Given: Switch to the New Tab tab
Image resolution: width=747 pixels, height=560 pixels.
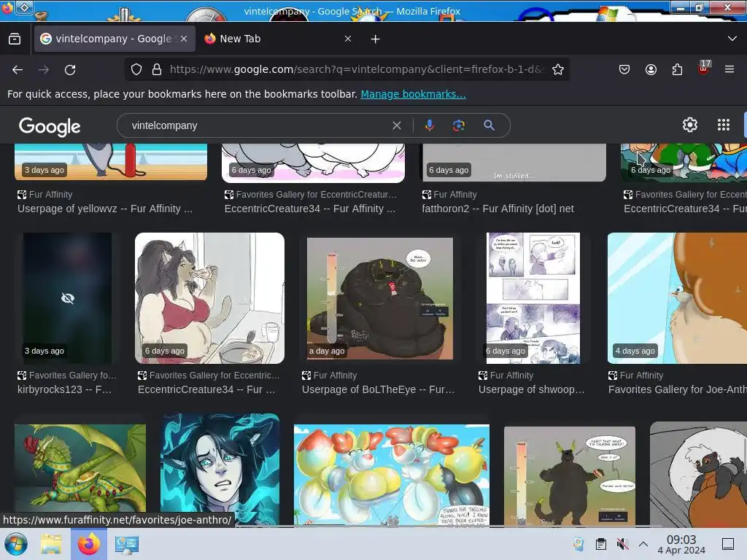Looking at the screenshot, I should [x=279, y=39].
